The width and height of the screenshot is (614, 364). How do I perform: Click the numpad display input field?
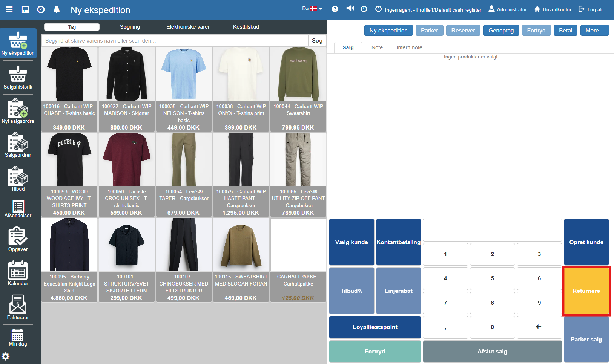(492, 230)
